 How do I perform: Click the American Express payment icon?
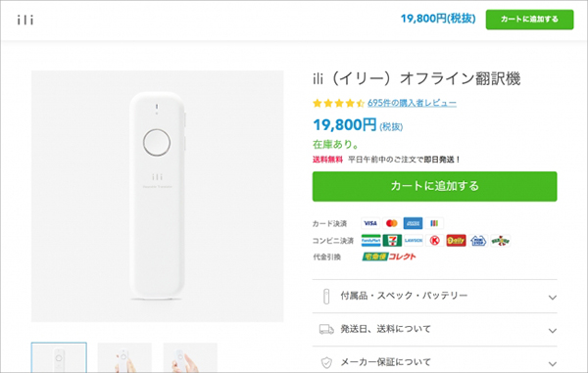(413, 223)
